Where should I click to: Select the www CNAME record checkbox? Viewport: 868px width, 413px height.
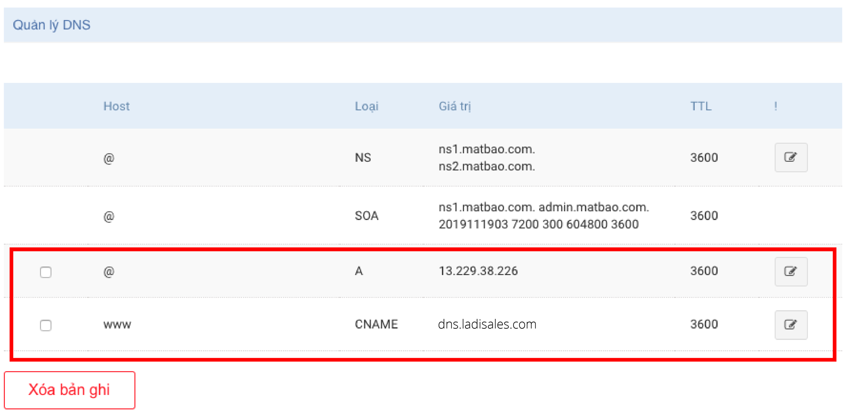pos(46,325)
